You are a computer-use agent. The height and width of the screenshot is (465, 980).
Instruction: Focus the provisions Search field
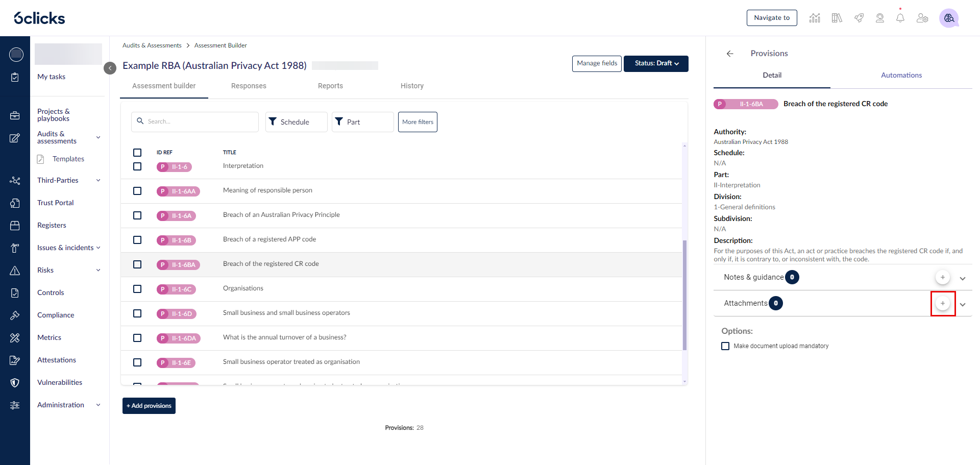click(x=195, y=122)
